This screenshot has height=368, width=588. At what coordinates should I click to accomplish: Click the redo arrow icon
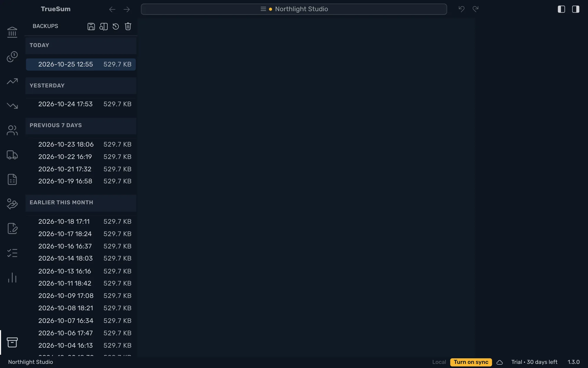[476, 9]
